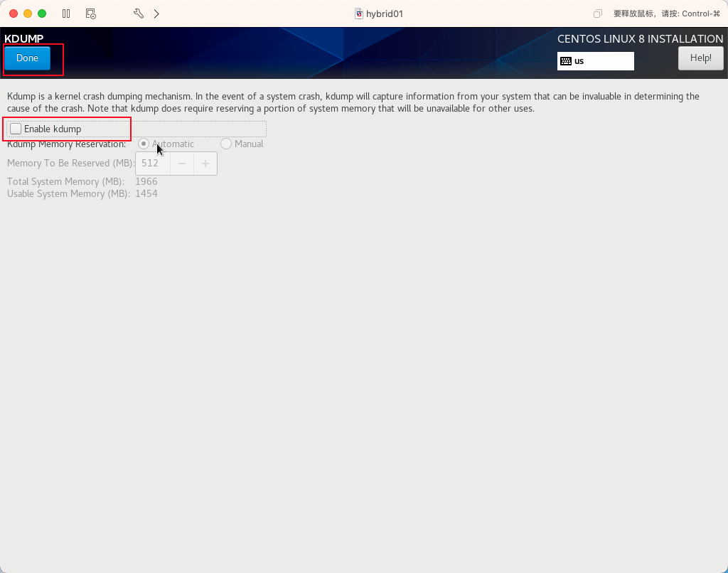Image resolution: width=728 pixels, height=573 pixels.
Task: Open the Help! button
Action: pyautogui.click(x=700, y=58)
